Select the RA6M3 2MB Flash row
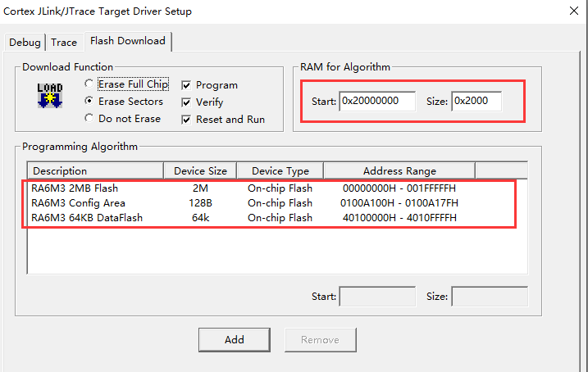Image resolution: width=588 pixels, height=372 pixels. 74,188
